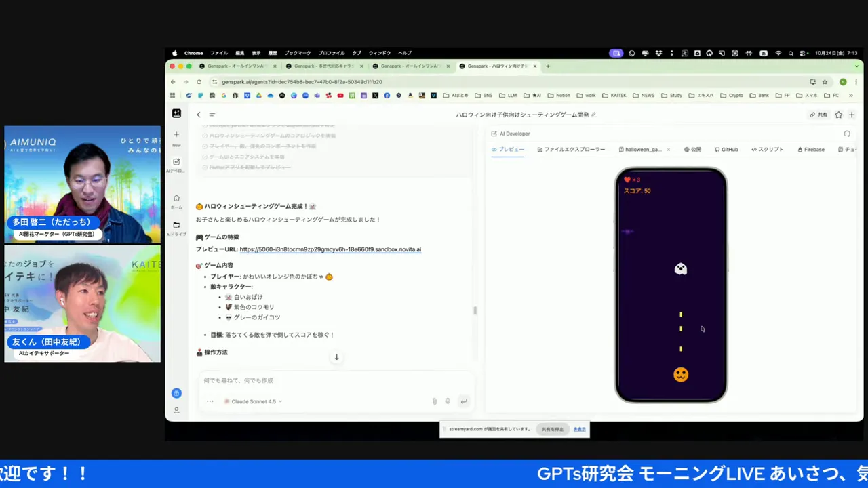Expand the bookmarks overflow chevron in Chrome
The width and height of the screenshot is (868, 488).
pyautogui.click(x=850, y=96)
